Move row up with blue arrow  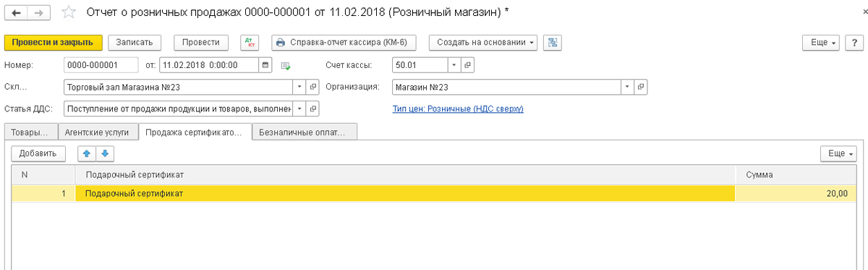(x=88, y=153)
